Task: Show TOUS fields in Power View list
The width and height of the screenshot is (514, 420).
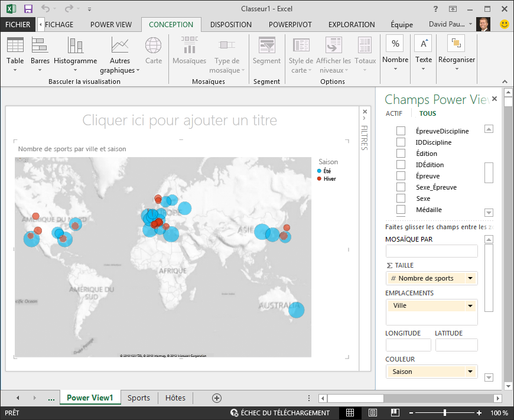Action: coord(428,113)
